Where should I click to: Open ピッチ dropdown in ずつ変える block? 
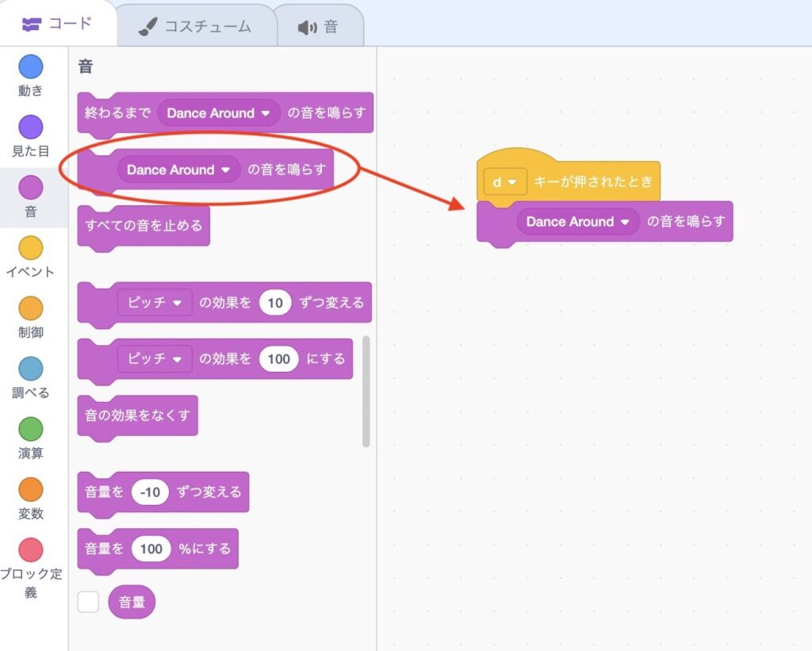155,302
